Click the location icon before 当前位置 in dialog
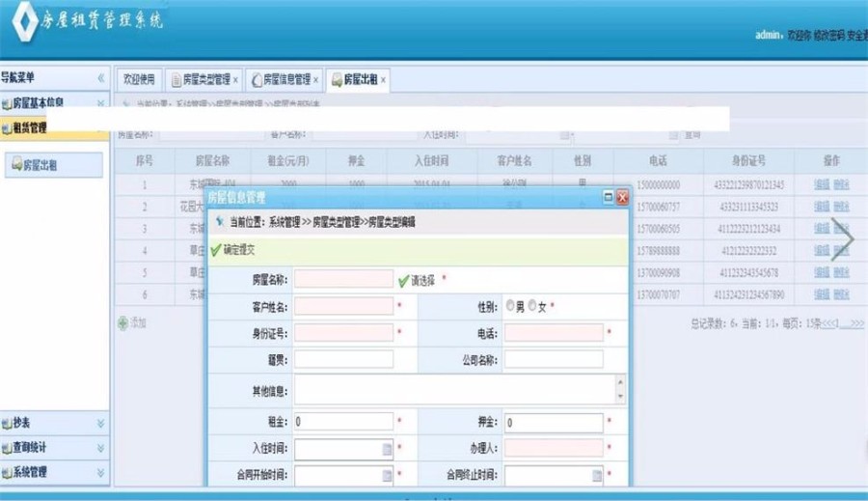This screenshot has height=501, width=868. 220,222
